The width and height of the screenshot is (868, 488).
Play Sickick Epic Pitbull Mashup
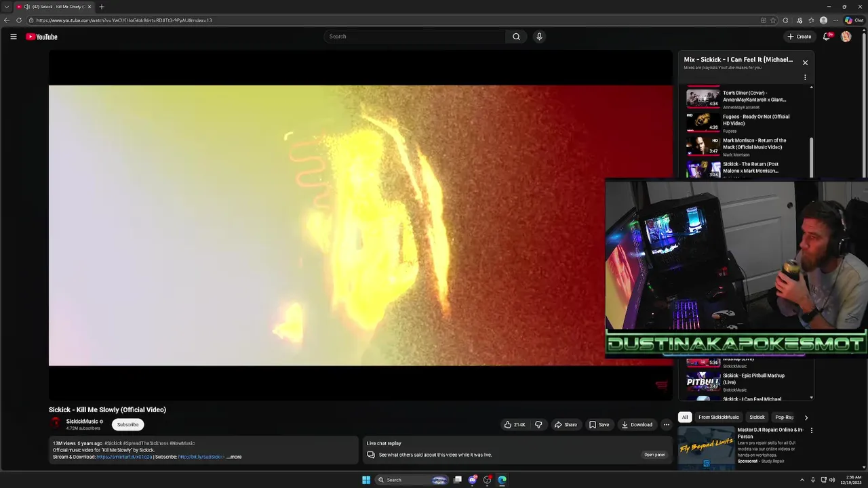(746, 382)
